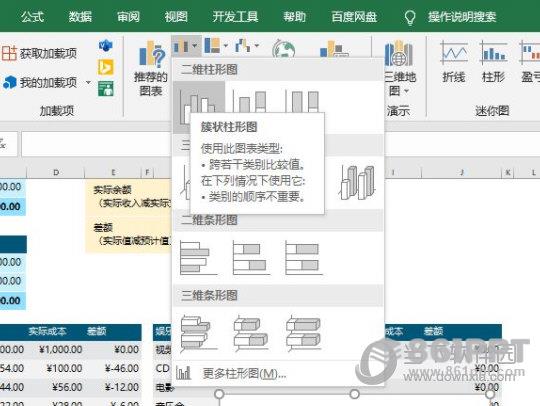
Task: Switch to the 开发工具 tab
Action: click(235, 16)
